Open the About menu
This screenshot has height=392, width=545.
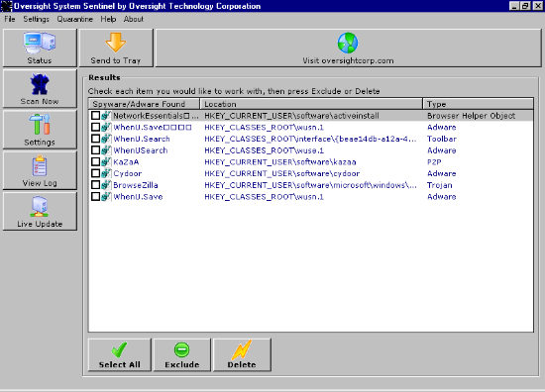pyautogui.click(x=134, y=19)
